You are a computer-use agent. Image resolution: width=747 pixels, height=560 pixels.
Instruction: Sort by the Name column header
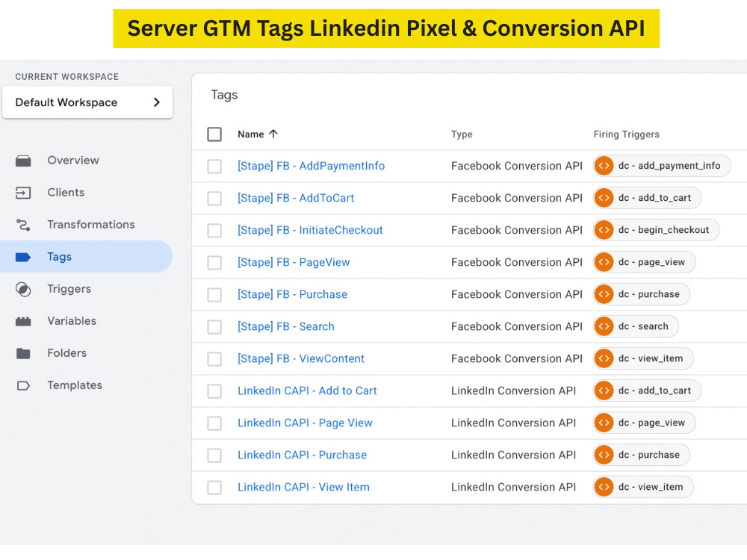pos(250,134)
